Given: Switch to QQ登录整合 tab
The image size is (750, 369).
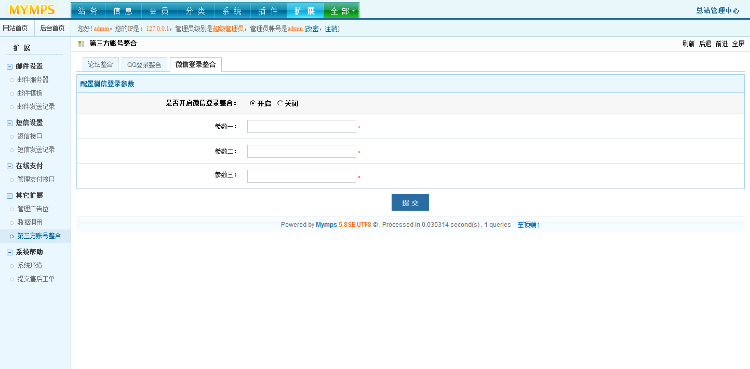Looking at the screenshot, I should coord(144,65).
